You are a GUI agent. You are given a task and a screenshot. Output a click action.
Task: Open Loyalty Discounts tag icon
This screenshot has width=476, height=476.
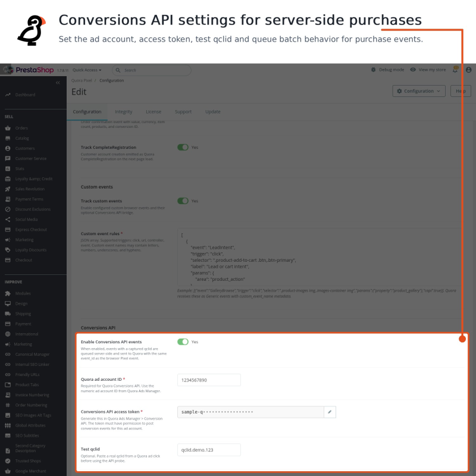8,250
